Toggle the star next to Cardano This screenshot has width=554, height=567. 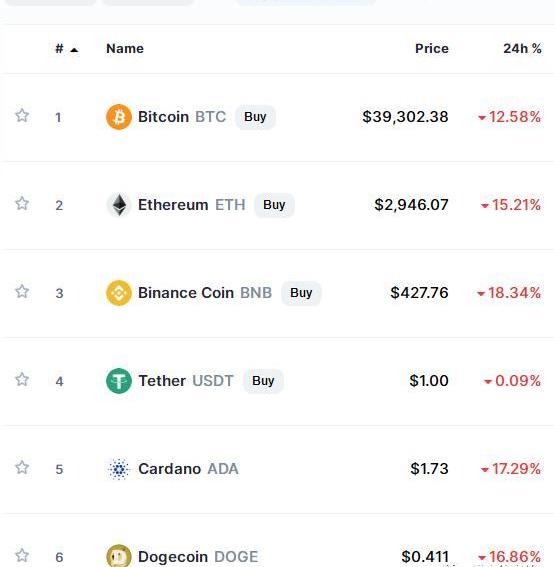tap(22, 467)
